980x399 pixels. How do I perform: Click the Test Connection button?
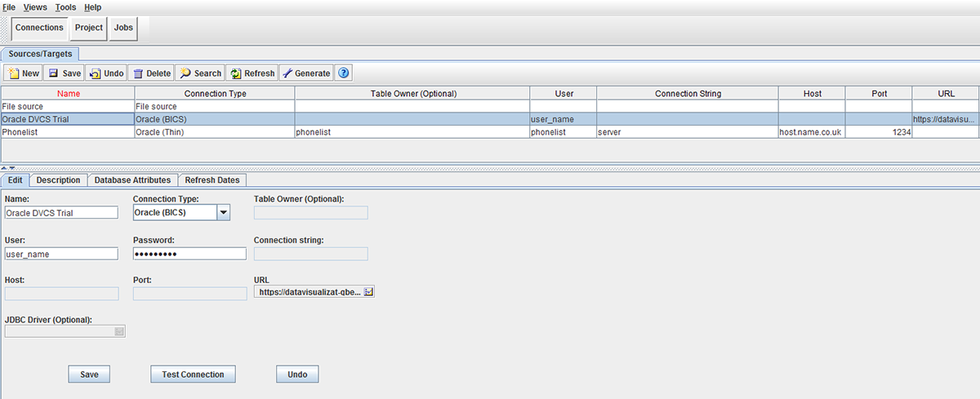pyautogui.click(x=193, y=375)
